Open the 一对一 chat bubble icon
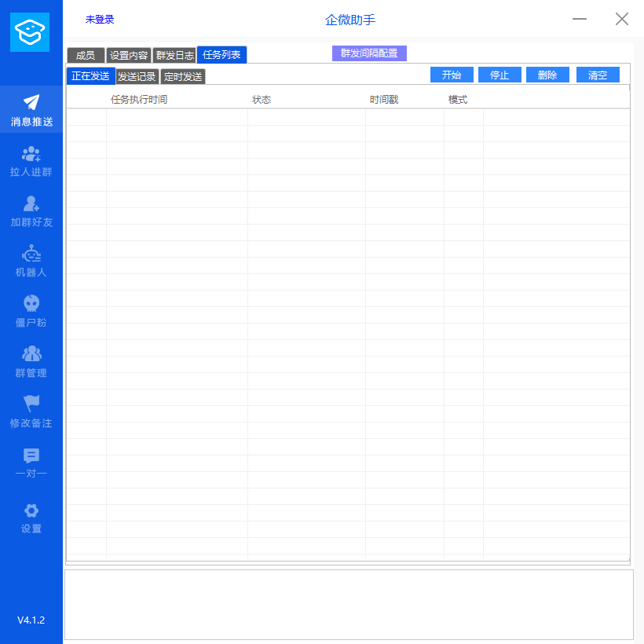The height and width of the screenshot is (644, 644). click(31, 456)
